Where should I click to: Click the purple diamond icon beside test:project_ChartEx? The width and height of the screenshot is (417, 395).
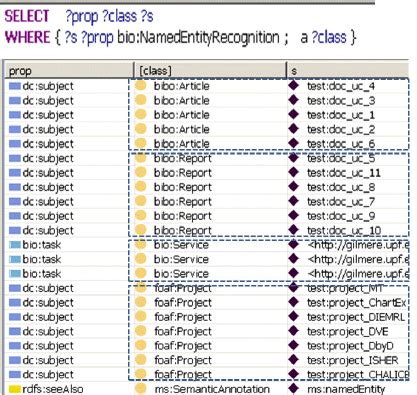click(x=293, y=302)
